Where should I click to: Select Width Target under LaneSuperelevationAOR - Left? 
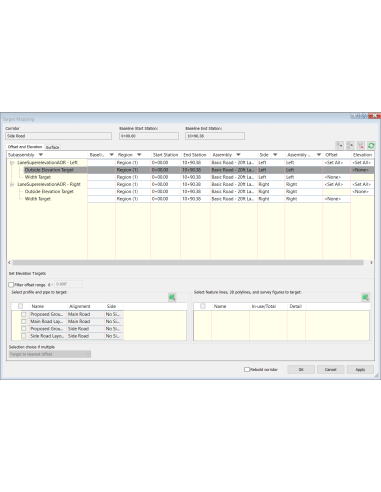coord(38,177)
